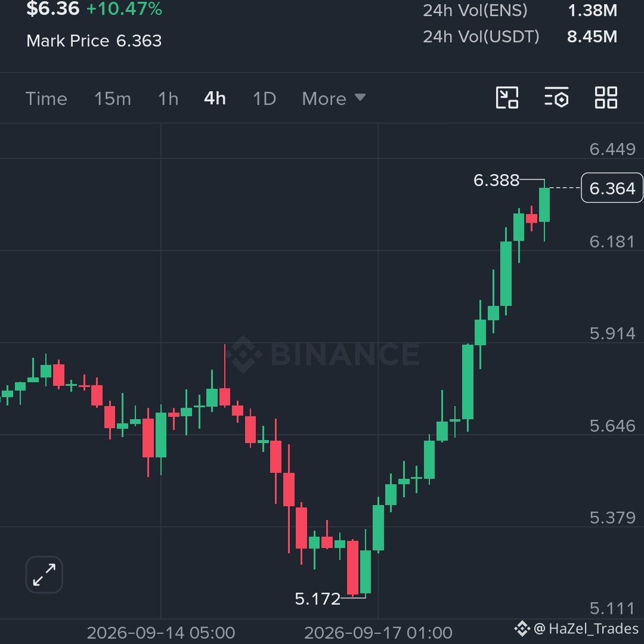Click the Binance logo near HaZel_Trades

click(522, 629)
